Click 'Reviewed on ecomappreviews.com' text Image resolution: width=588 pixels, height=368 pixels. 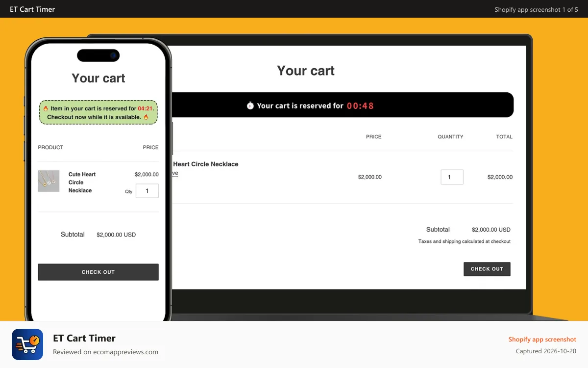[105, 352]
